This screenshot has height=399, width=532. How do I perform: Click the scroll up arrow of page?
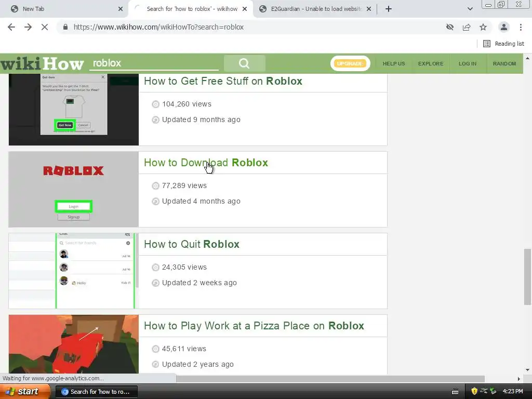pos(527,58)
